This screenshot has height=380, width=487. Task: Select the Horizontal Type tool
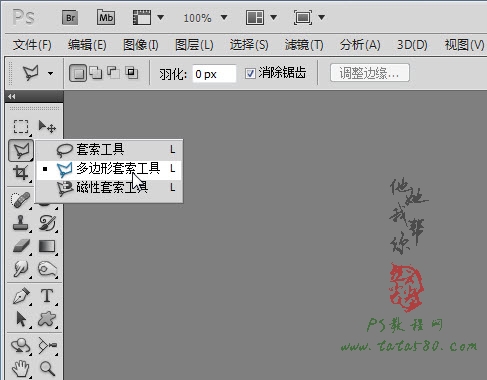[x=47, y=296]
